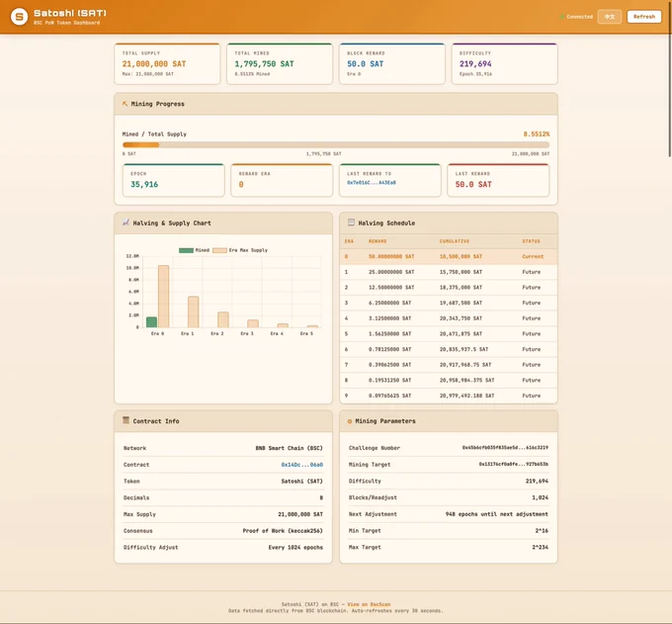Click the Era 1 max supply bar
This screenshot has width=672, height=624.
tap(194, 312)
